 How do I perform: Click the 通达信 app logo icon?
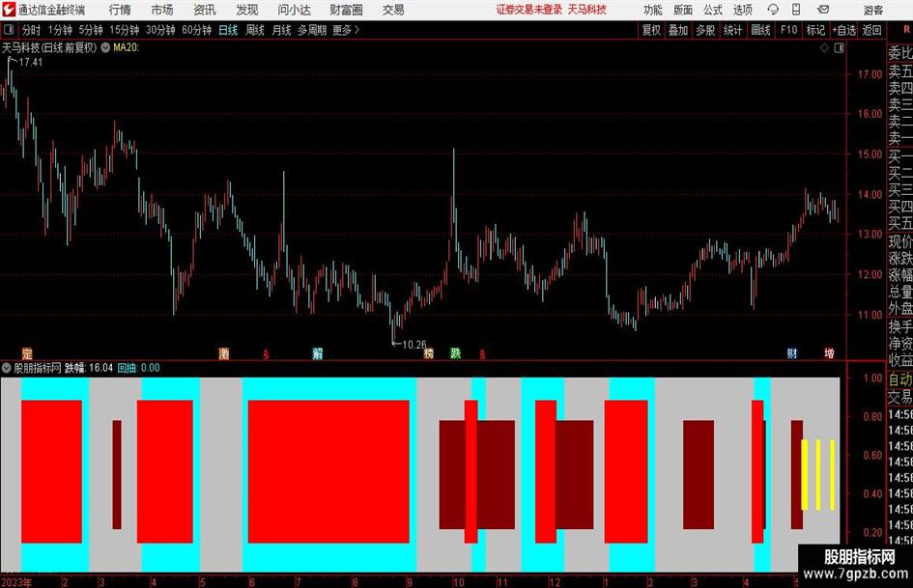(x=8, y=10)
